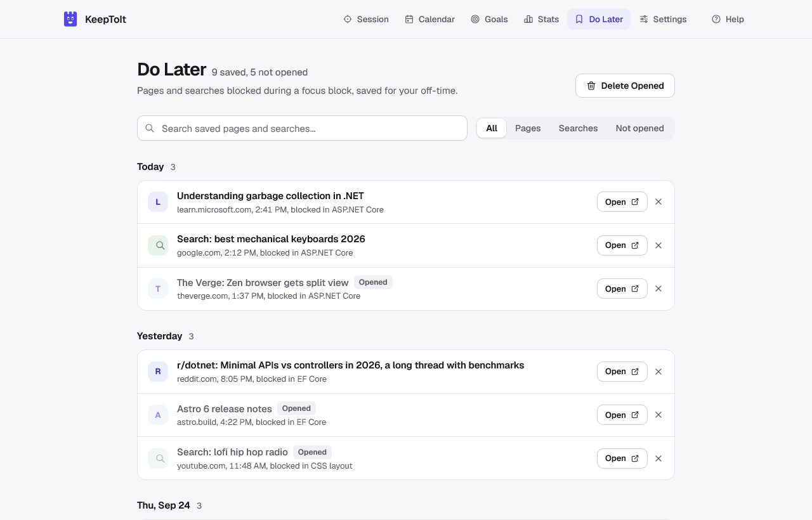812x520 pixels.
Task: Open the Help page
Action: [728, 19]
